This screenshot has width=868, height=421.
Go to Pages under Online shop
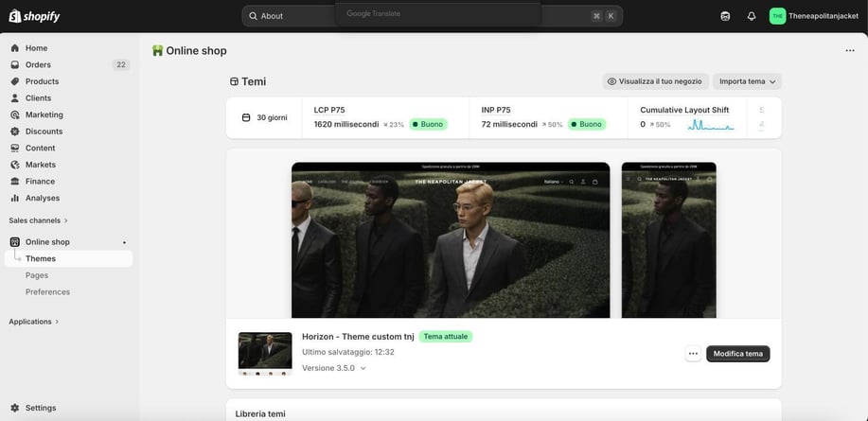37,275
